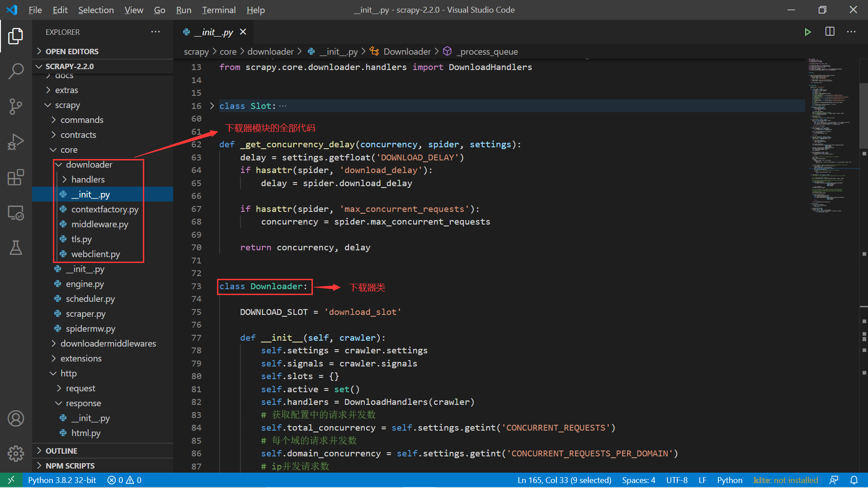Screen dimensions: 868x488
Task: Collapse the SCRAPY-2.2.0 folder section
Action: (103, 66)
